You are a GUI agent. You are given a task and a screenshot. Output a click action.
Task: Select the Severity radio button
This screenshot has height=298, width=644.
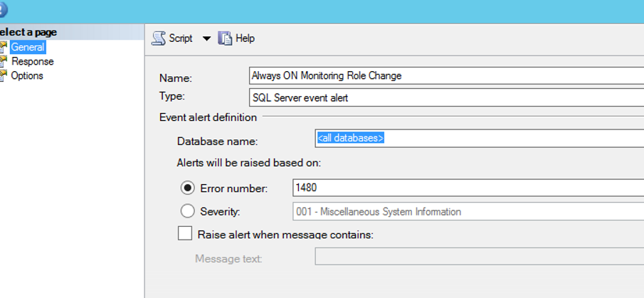187,212
